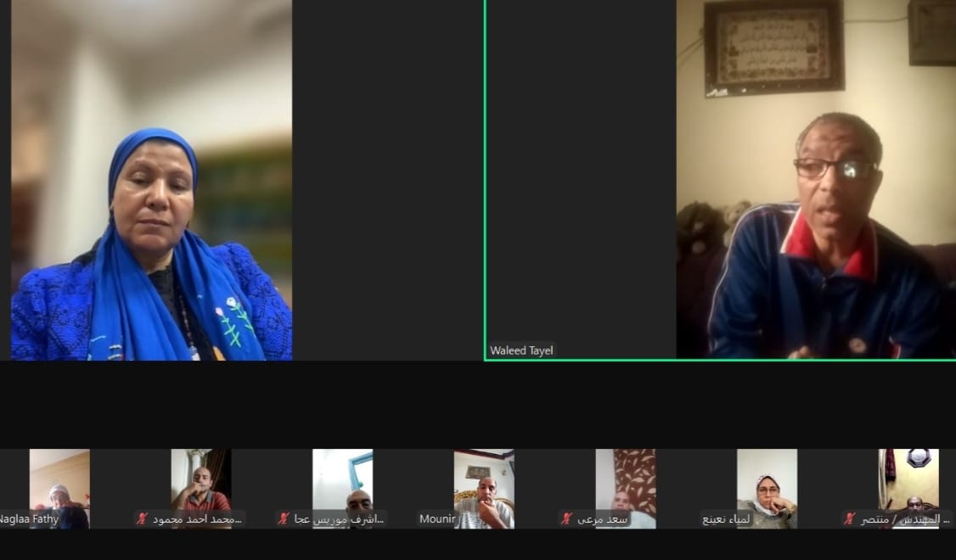Click the Mounir name label
956x560 pixels.
(437, 518)
